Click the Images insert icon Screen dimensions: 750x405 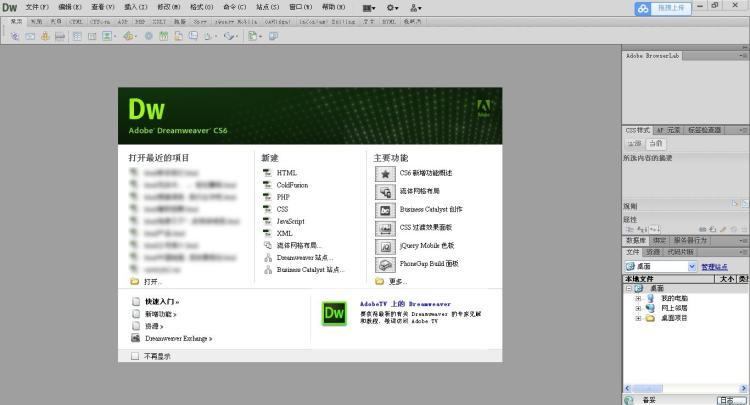[x=107, y=36]
